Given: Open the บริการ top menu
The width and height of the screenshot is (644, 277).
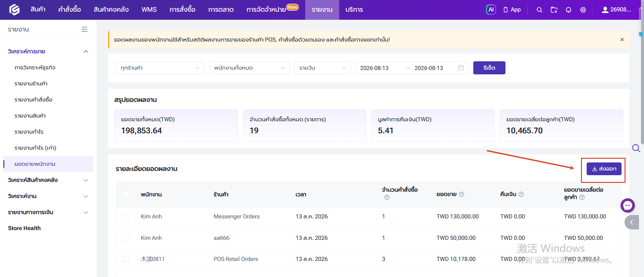Looking at the screenshot, I should (354, 10).
